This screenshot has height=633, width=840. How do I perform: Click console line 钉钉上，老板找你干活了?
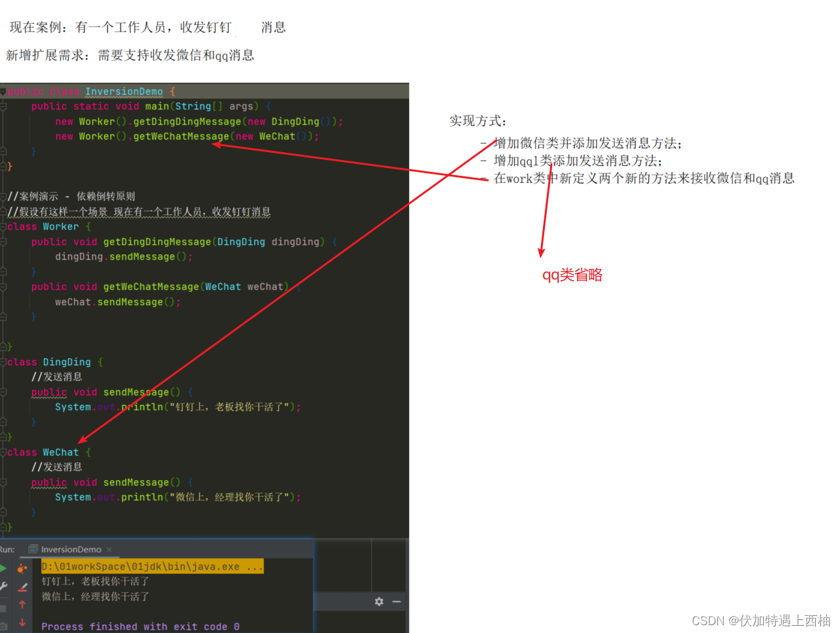click(96, 581)
